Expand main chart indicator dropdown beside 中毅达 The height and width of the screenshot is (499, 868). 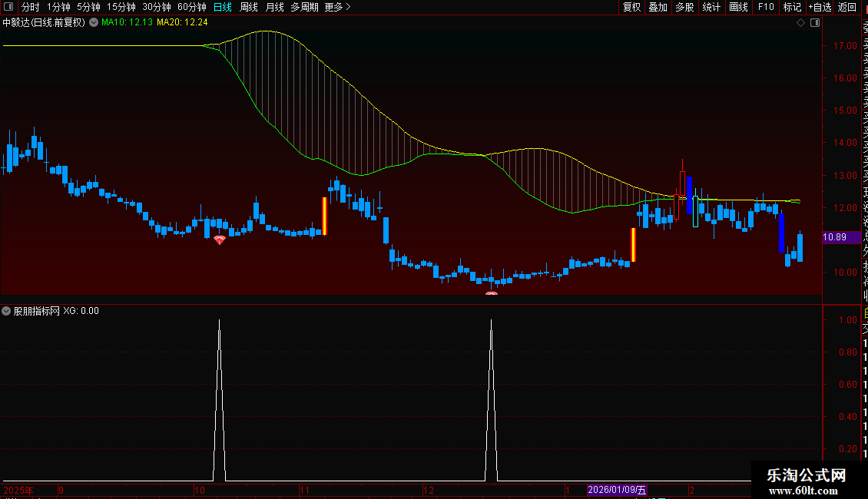(x=94, y=22)
